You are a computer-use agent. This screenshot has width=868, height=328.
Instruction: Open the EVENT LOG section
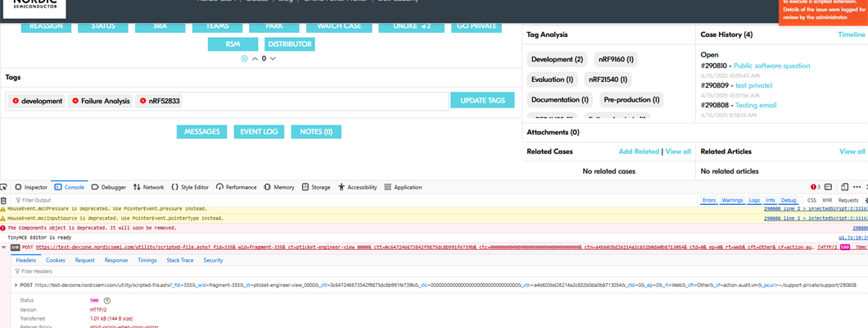tap(259, 132)
